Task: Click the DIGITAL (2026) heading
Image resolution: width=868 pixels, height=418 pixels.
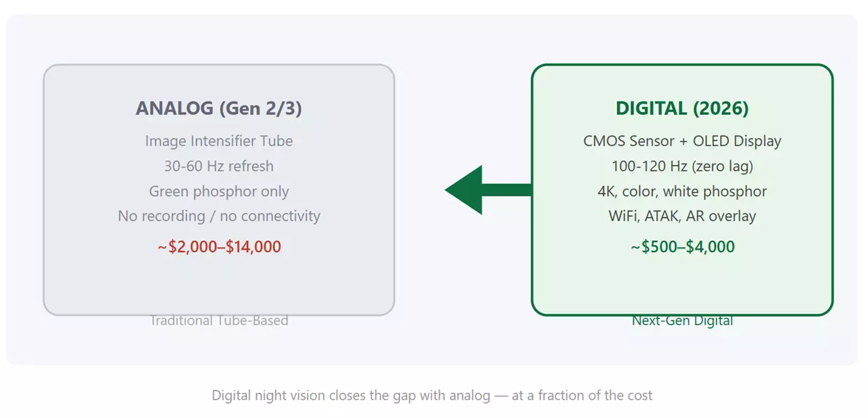Action: 682,109
